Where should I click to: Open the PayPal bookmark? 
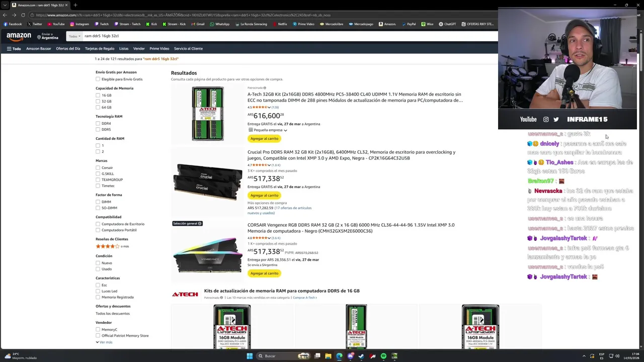point(408,24)
